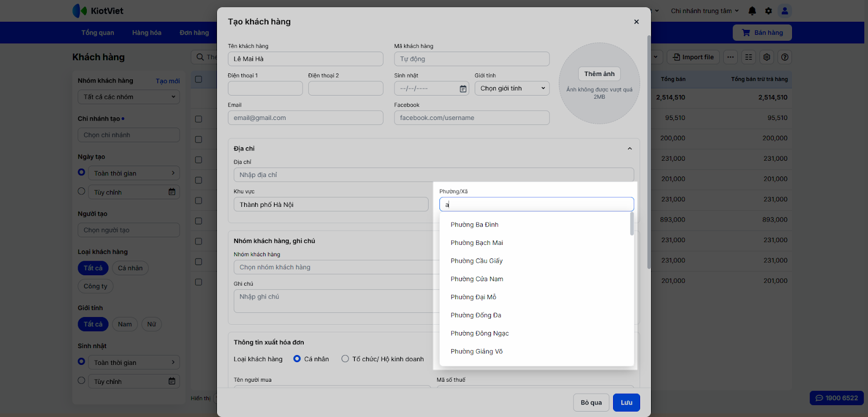868x417 pixels.
Task: Select Tổ chức/ Hộ kinh doanh option
Action: (345, 359)
